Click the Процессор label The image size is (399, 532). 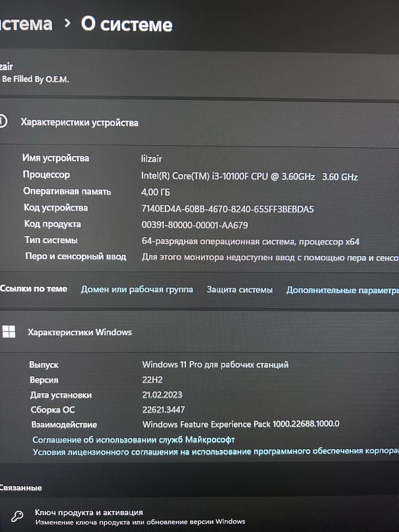click(46, 174)
